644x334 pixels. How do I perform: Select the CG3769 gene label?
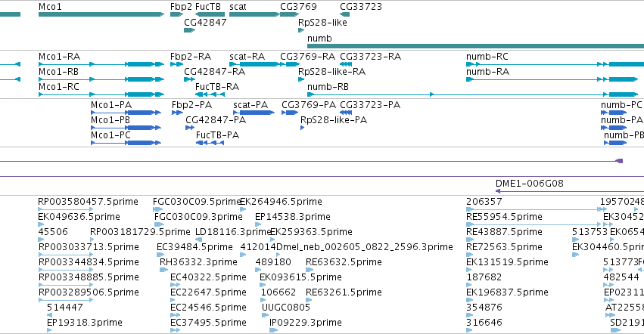[x=299, y=7]
